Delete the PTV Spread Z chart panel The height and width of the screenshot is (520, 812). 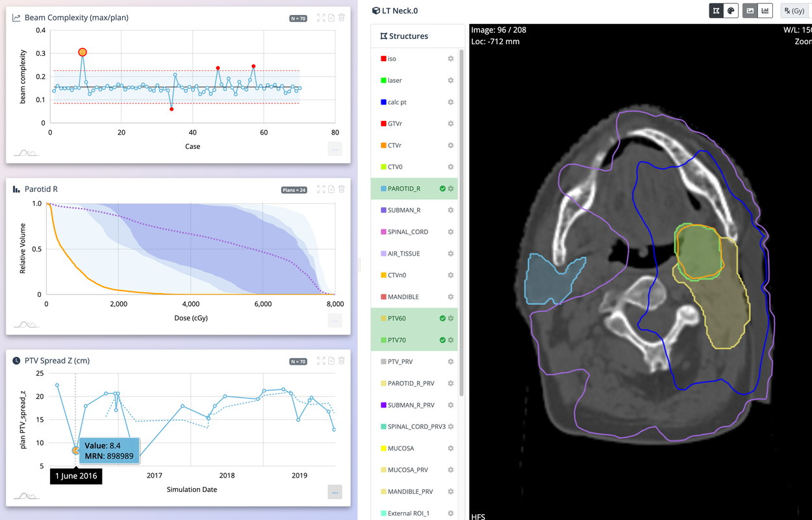point(342,361)
